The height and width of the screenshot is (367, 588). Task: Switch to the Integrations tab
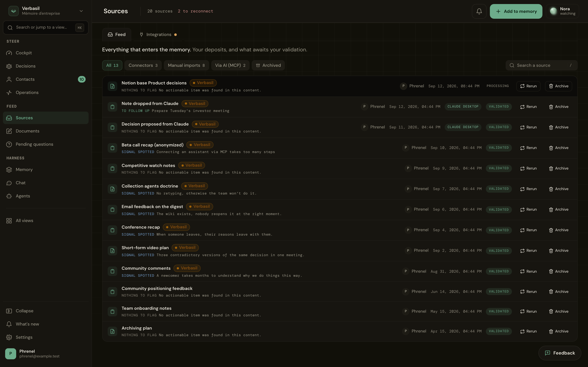pos(158,34)
